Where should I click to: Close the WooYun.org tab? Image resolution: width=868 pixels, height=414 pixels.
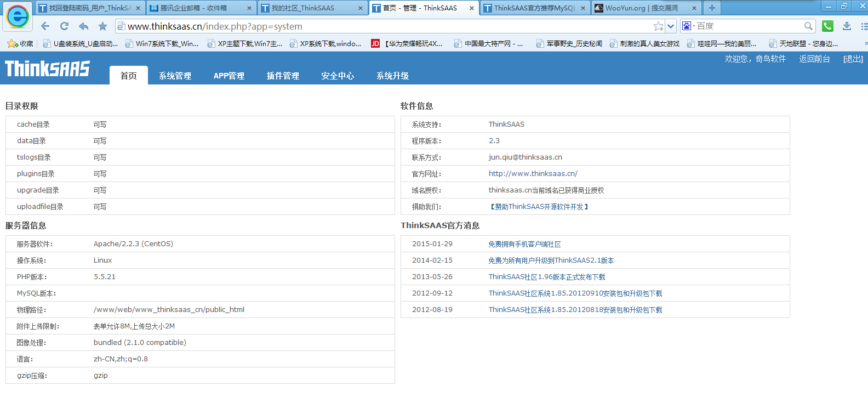tap(694, 8)
